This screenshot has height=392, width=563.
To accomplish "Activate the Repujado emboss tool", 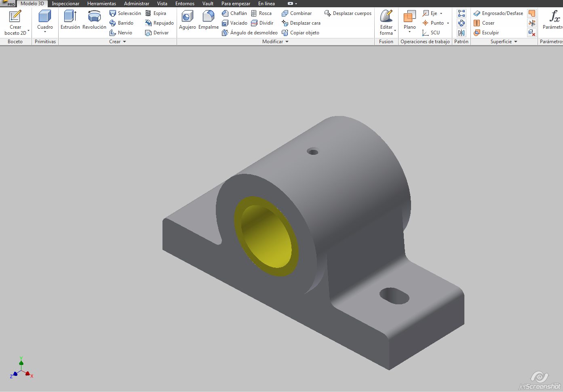I will point(159,23).
